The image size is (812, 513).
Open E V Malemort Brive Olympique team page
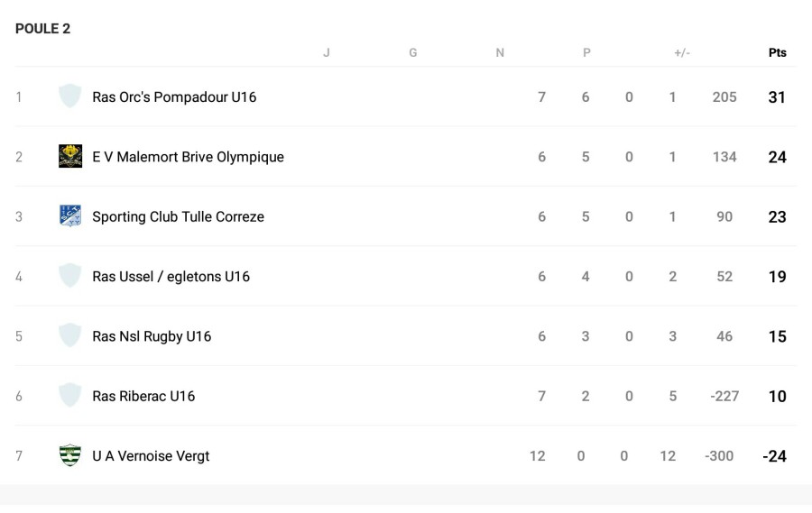click(x=188, y=157)
